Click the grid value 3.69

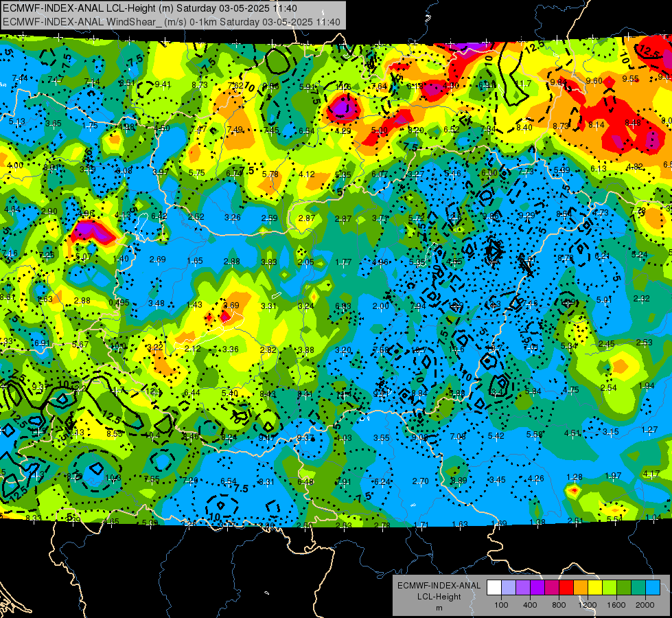tap(231, 306)
